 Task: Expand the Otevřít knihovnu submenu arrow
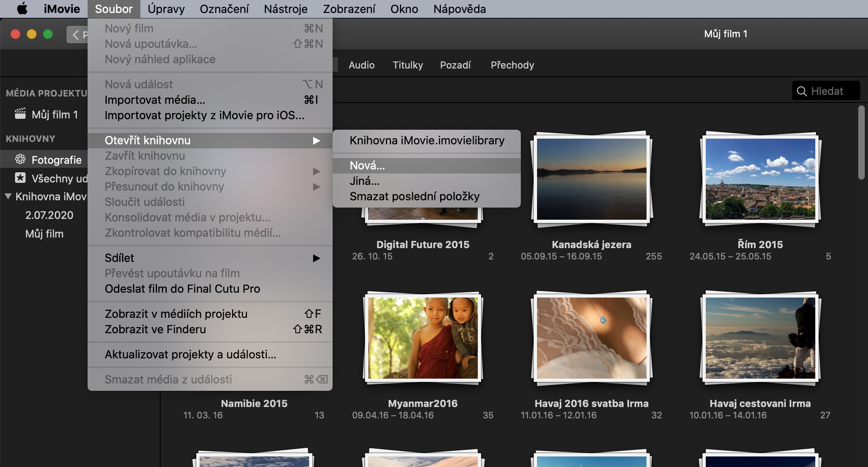click(x=316, y=141)
